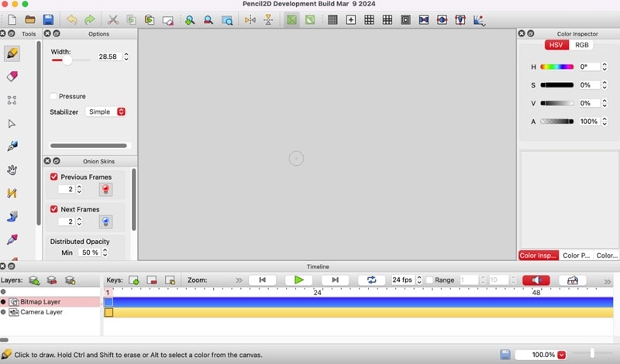
Task: Select the Move arrow tool
Action: click(12, 124)
